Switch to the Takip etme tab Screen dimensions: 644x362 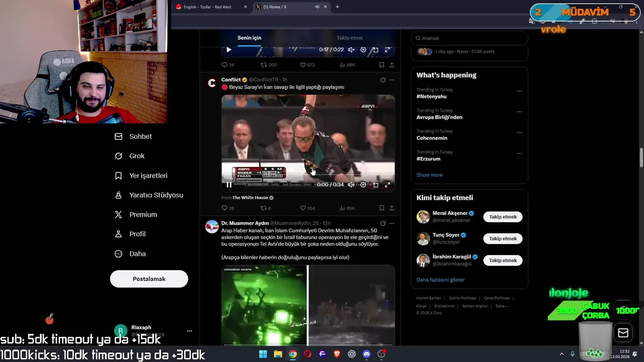(x=350, y=38)
